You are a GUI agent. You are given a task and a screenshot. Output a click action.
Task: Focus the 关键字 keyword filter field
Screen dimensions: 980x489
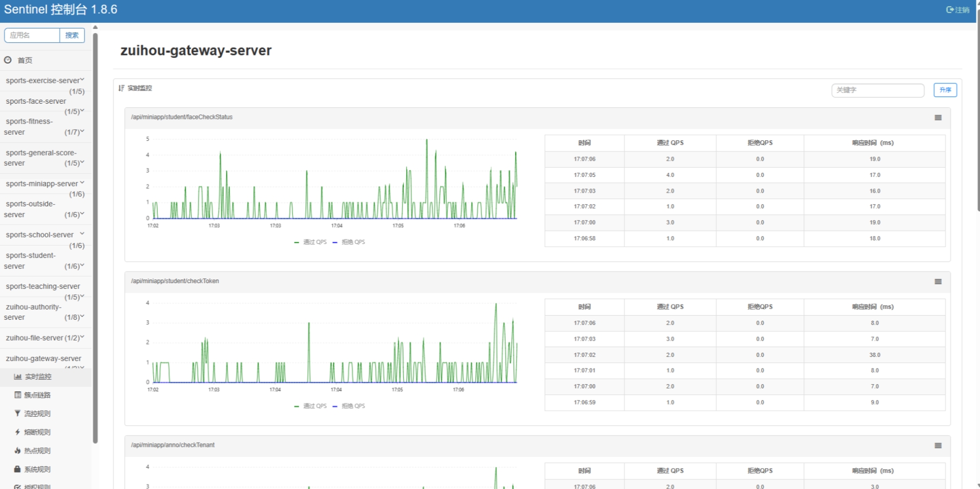tap(878, 90)
